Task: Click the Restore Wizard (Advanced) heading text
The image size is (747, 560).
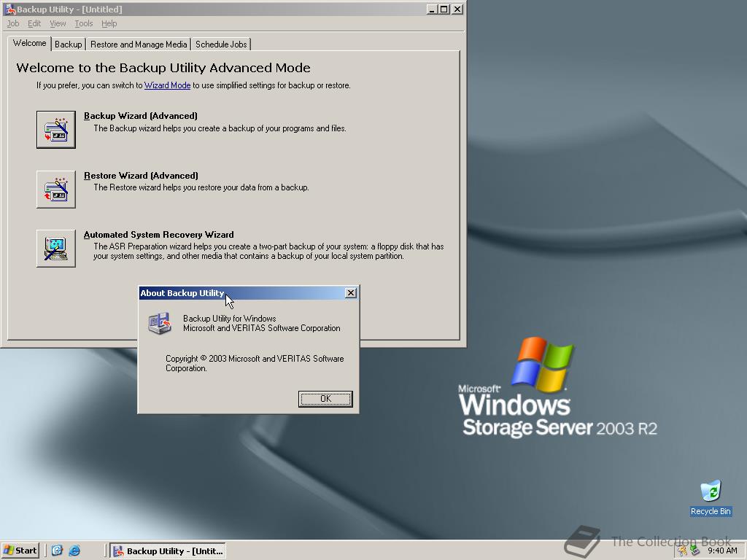Action: (x=141, y=175)
